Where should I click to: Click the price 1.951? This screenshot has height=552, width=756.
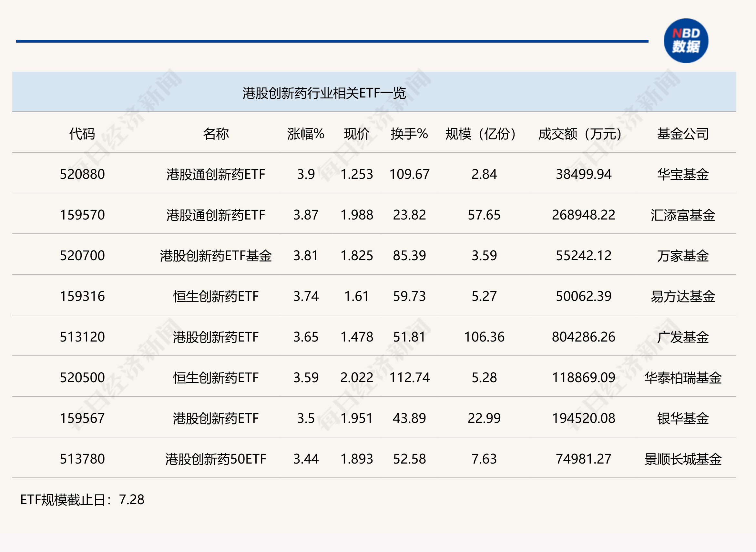(x=357, y=418)
